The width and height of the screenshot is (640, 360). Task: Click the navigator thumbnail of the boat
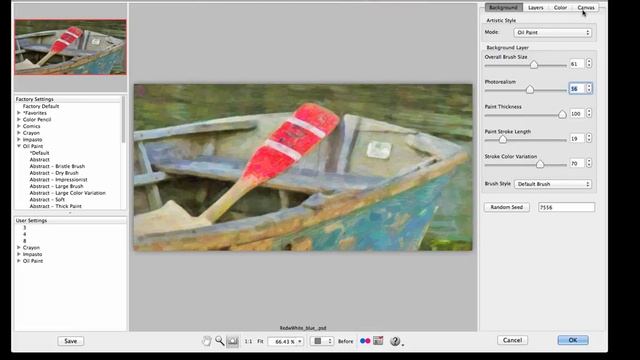click(x=71, y=47)
